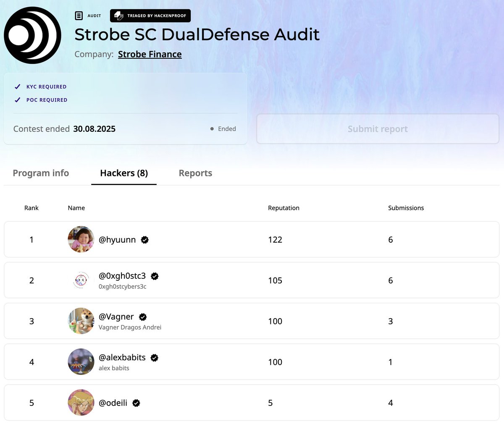Open the @hyuunn profile link
The height and width of the screenshot is (424, 504).
117,240
